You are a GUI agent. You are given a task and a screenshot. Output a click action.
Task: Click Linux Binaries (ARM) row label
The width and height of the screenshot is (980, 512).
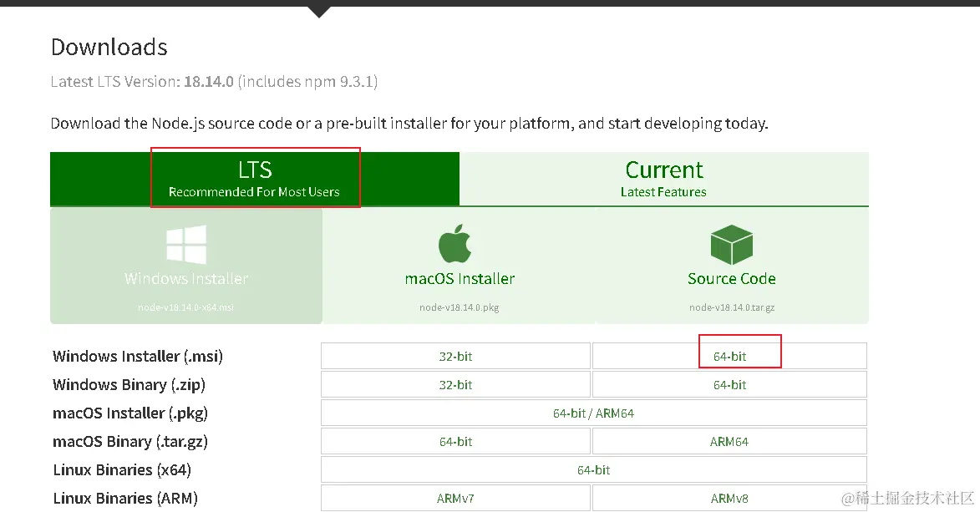[x=125, y=499]
